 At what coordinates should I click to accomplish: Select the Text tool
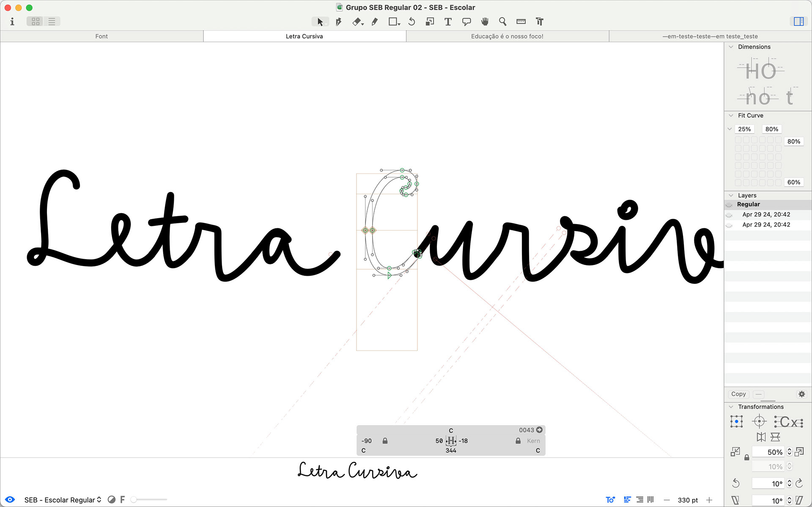pos(448,22)
